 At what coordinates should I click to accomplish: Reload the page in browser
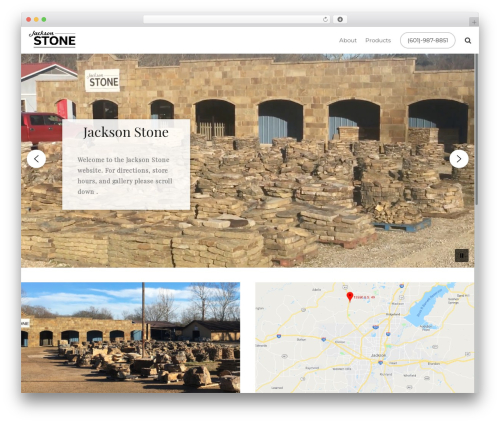(325, 20)
